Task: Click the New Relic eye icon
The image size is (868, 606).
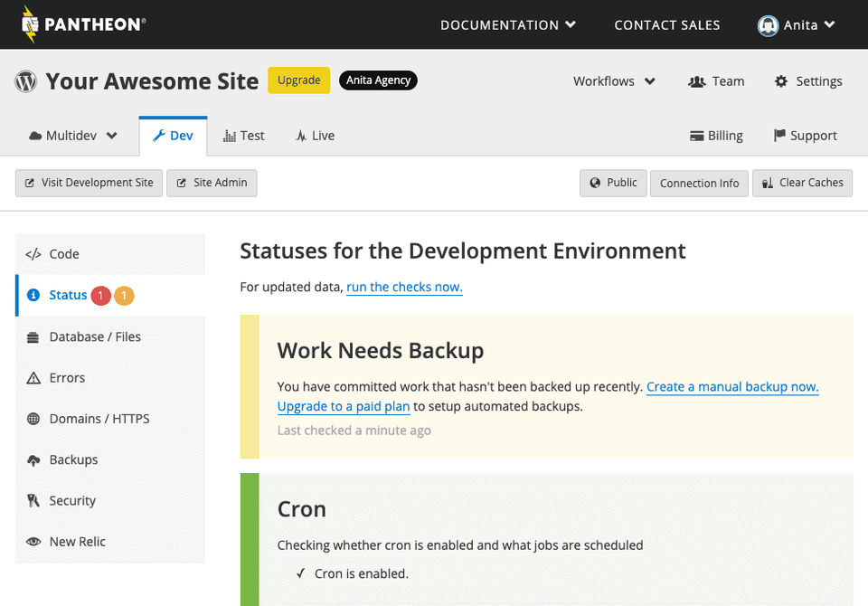Action: 33,542
